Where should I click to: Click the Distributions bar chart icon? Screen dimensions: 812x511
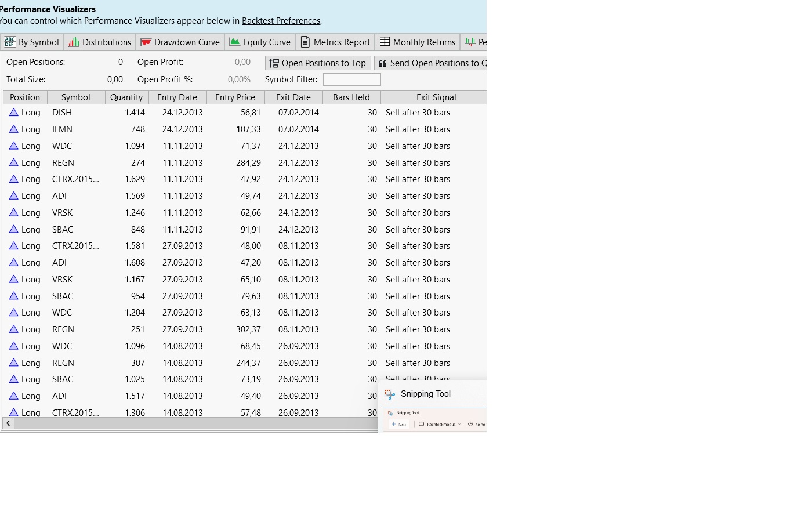74,42
